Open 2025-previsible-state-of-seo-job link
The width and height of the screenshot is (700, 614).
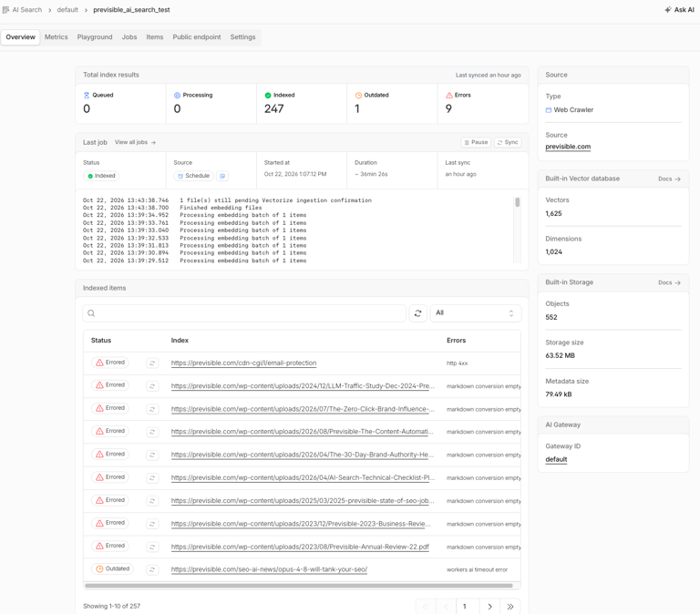pyautogui.click(x=303, y=501)
